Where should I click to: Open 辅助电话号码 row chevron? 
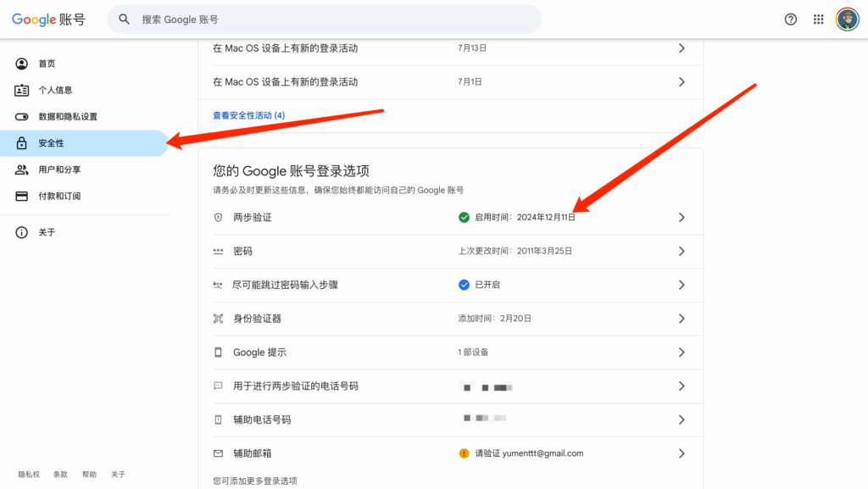tap(682, 420)
